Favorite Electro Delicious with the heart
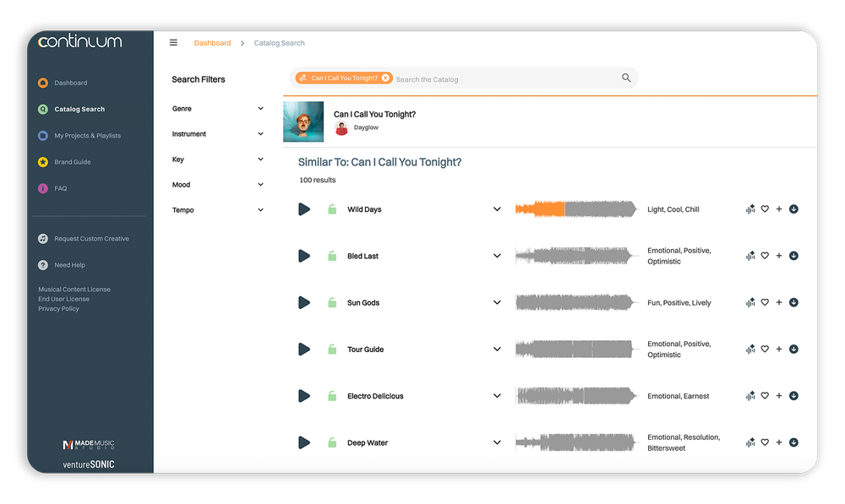 pyautogui.click(x=765, y=396)
